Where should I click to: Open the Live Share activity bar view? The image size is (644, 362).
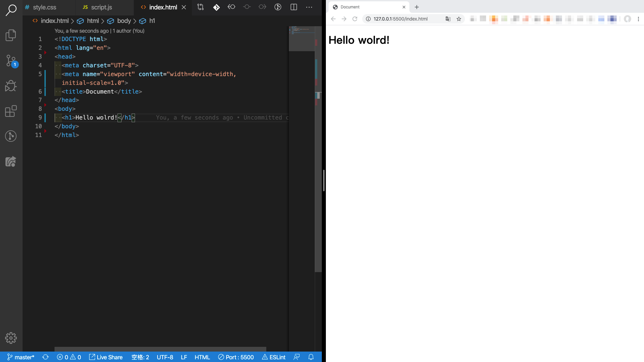click(x=11, y=162)
